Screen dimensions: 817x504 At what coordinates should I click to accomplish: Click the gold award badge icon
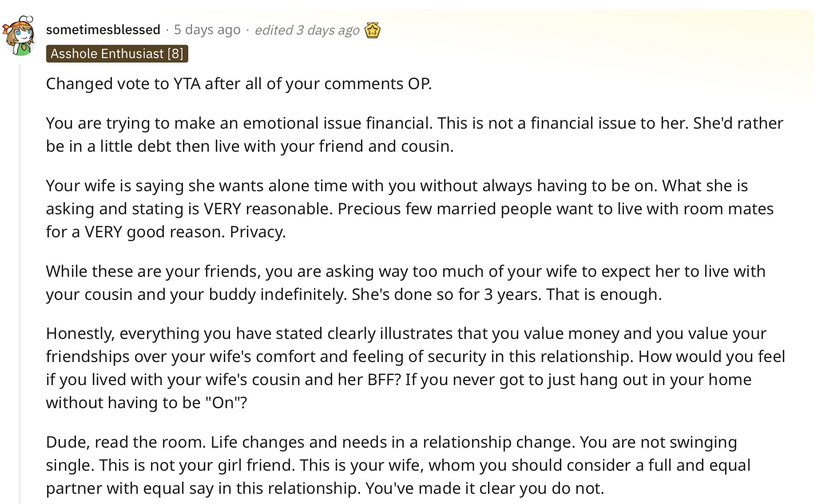372,30
